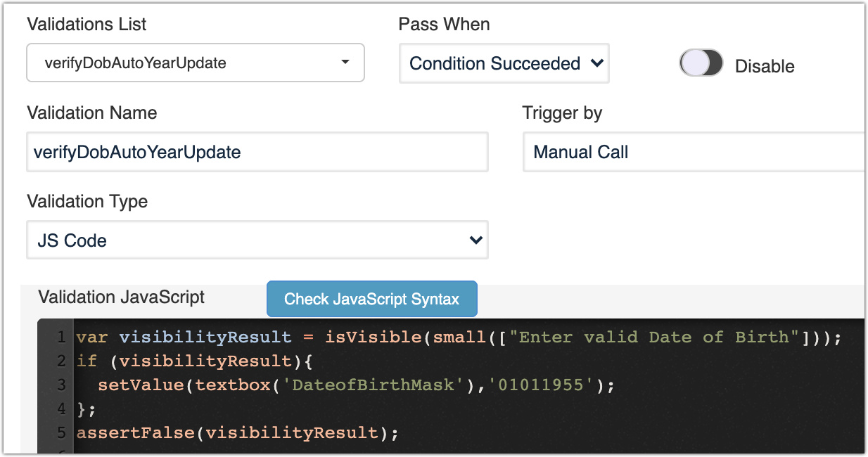Viewport: 868px width, 457px height.
Task: Enable the validation via the Disable toggle
Action: point(701,63)
